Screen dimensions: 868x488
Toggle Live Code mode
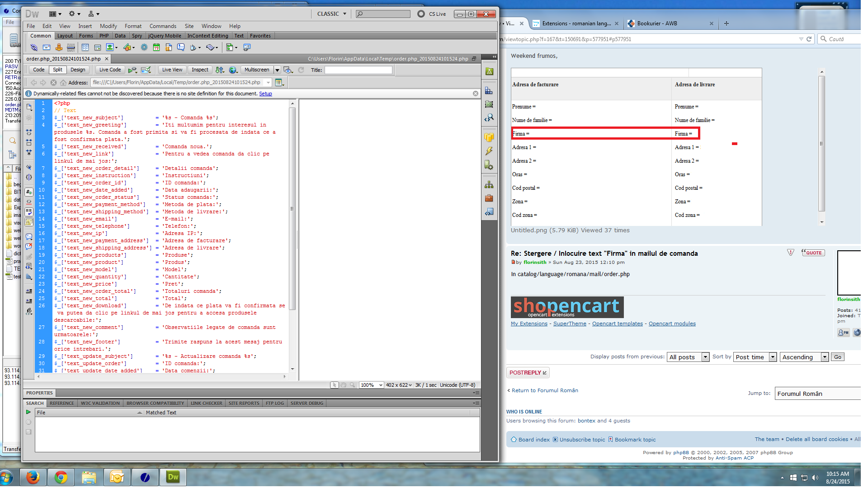click(x=110, y=70)
